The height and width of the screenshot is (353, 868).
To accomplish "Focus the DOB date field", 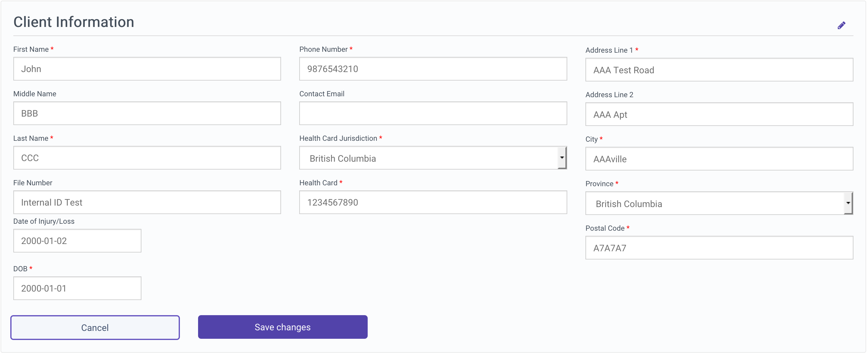I will click(77, 288).
